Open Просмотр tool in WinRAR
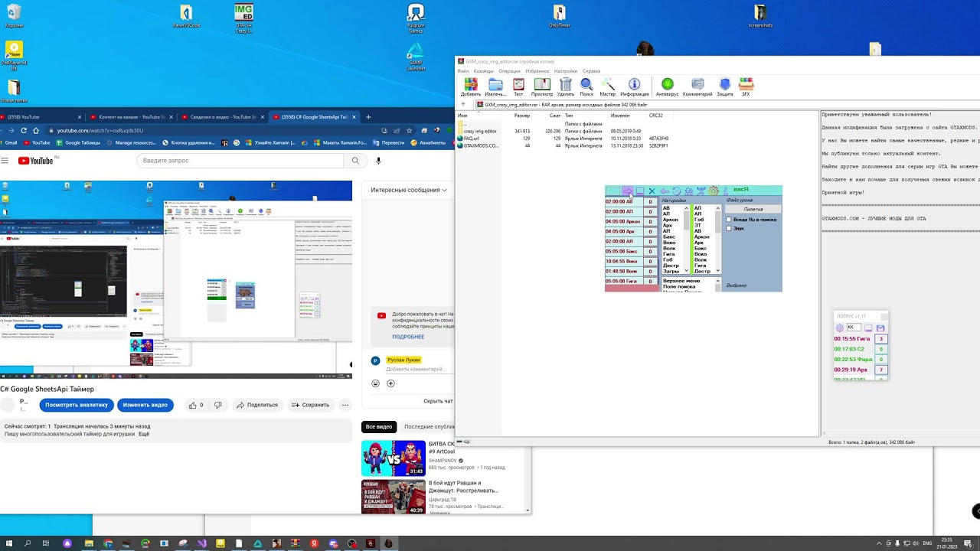The image size is (980, 551). (x=542, y=86)
